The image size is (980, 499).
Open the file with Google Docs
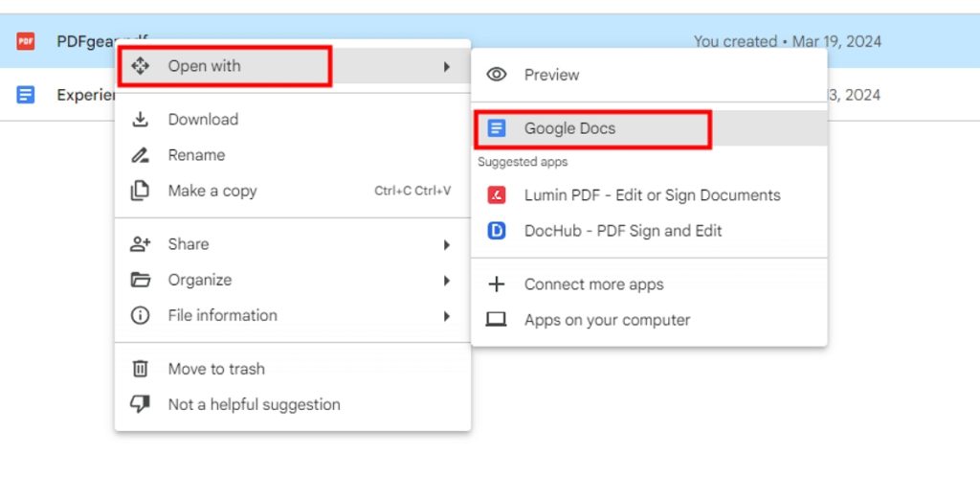(x=650, y=128)
